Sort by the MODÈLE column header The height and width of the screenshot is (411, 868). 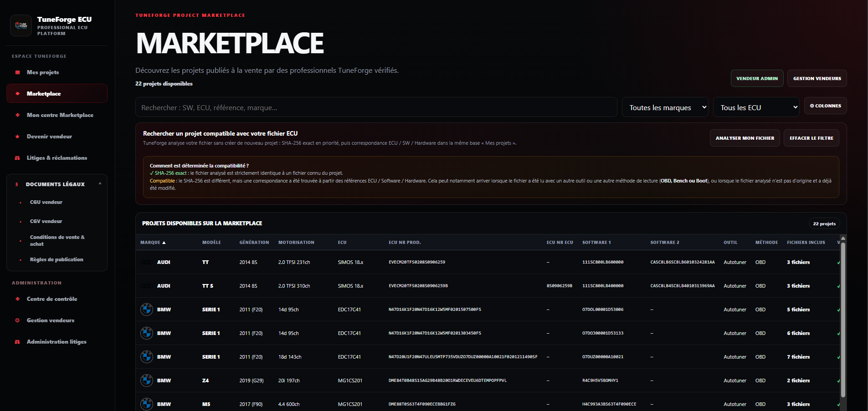point(211,243)
